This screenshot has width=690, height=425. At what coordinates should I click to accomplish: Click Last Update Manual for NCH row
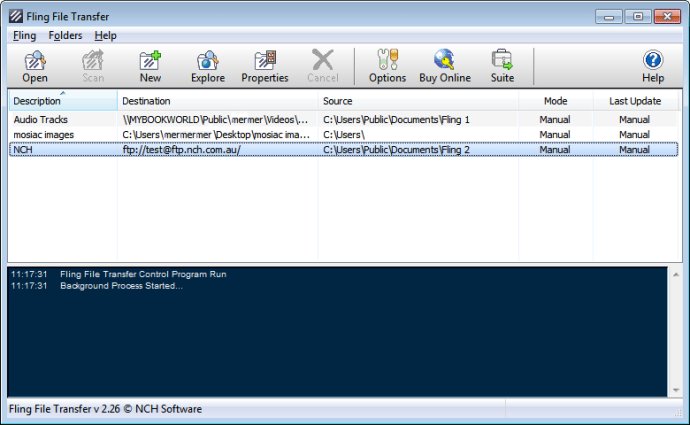(634, 150)
